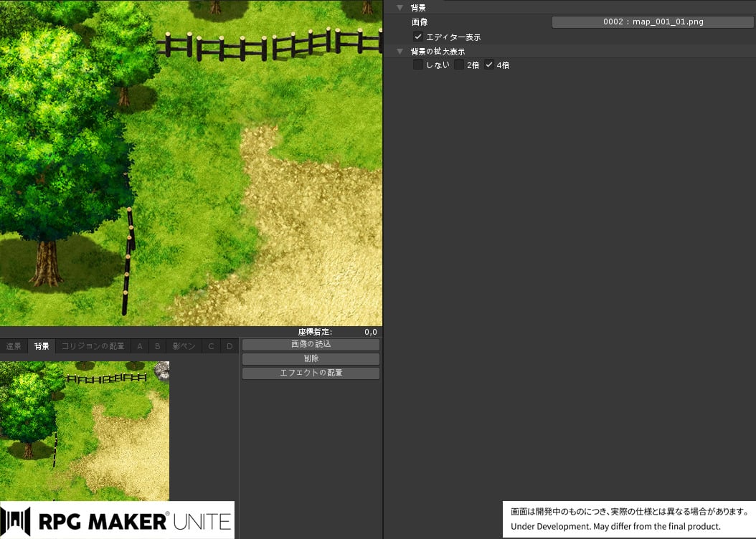Uncheck the 4倍 background scale checkbox

pos(489,65)
